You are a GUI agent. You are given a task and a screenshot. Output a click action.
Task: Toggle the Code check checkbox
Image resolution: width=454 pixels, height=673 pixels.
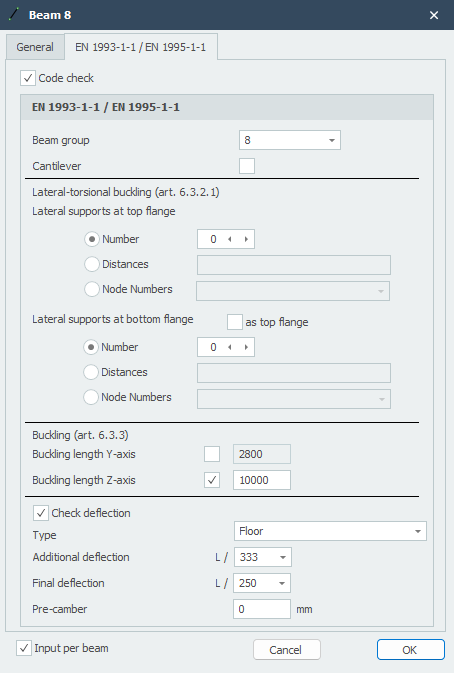[x=28, y=78]
